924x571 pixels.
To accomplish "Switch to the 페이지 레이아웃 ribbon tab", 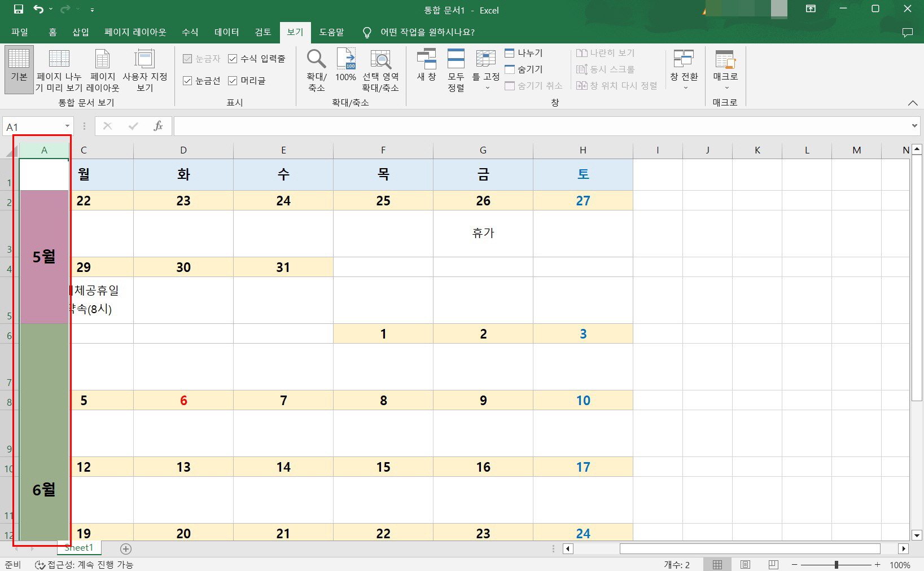I will coord(135,32).
